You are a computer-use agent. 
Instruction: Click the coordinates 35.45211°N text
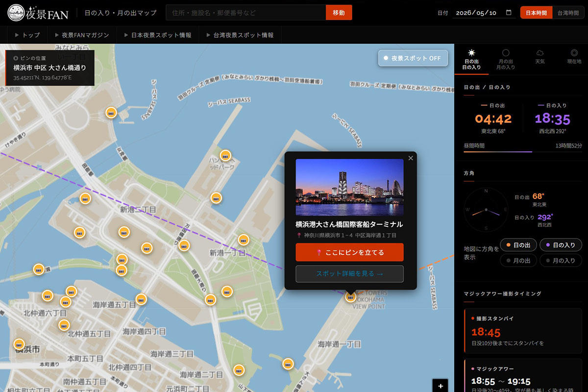42,78
